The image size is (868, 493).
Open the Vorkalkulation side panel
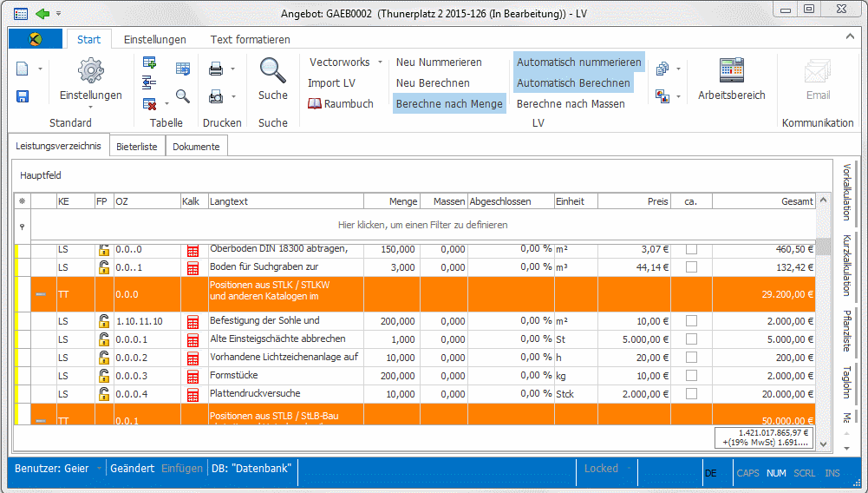846,192
